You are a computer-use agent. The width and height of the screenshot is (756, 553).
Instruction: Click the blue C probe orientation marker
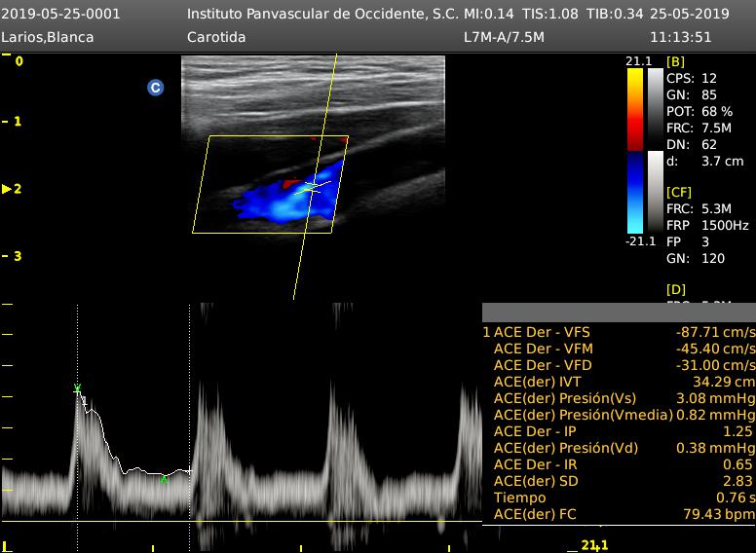click(x=155, y=88)
